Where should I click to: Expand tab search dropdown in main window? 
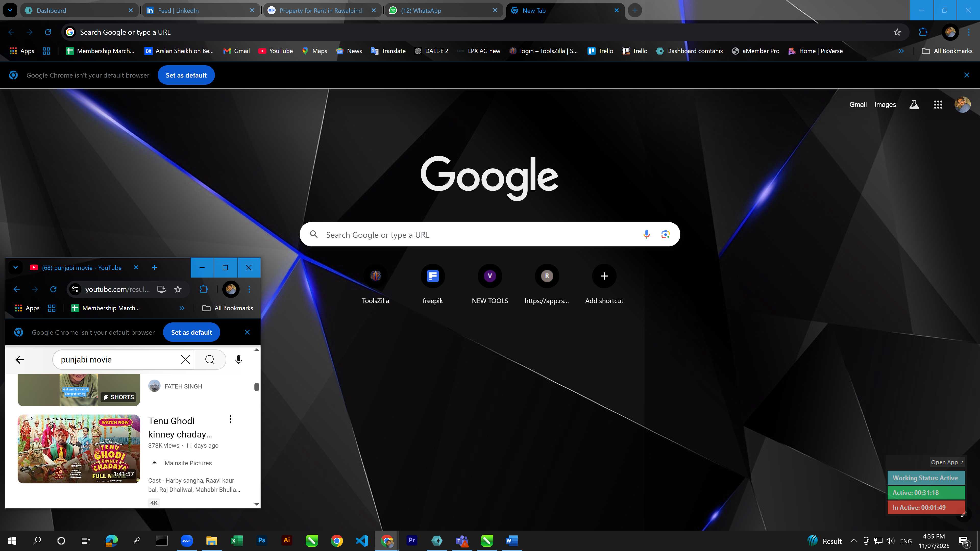coord(10,10)
